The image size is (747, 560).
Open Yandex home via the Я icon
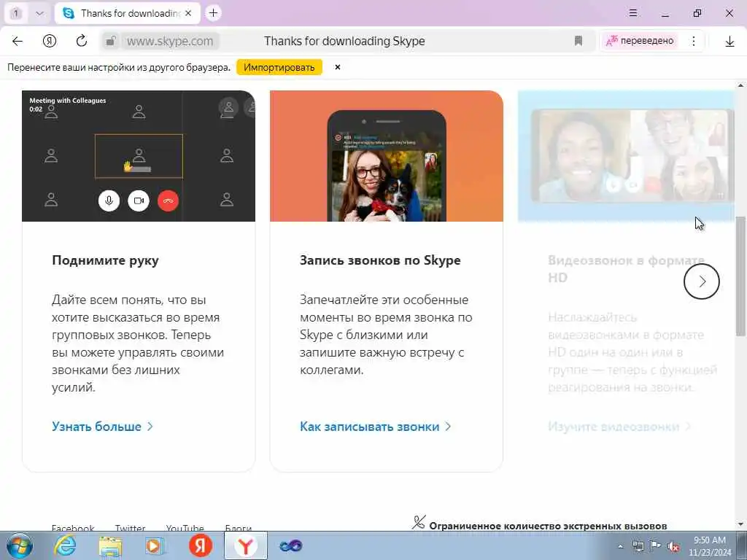50,41
